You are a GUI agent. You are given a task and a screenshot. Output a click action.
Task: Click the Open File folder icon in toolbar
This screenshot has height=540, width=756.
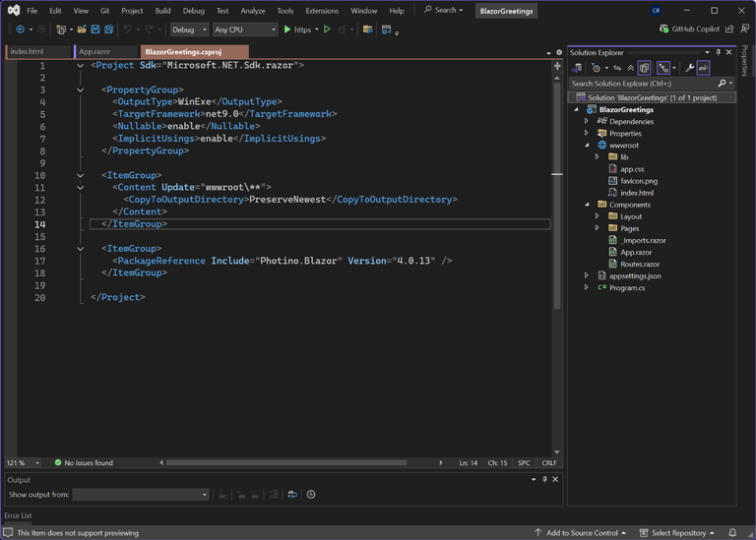(x=82, y=30)
